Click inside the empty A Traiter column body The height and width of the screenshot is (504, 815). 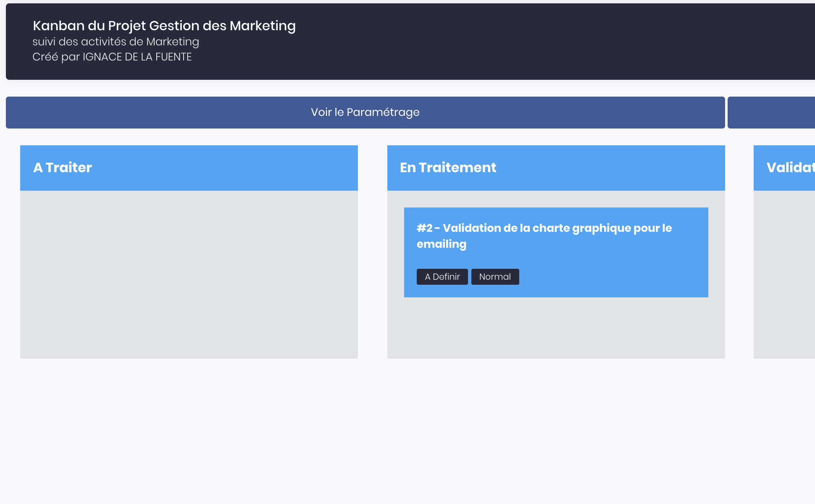(x=189, y=274)
